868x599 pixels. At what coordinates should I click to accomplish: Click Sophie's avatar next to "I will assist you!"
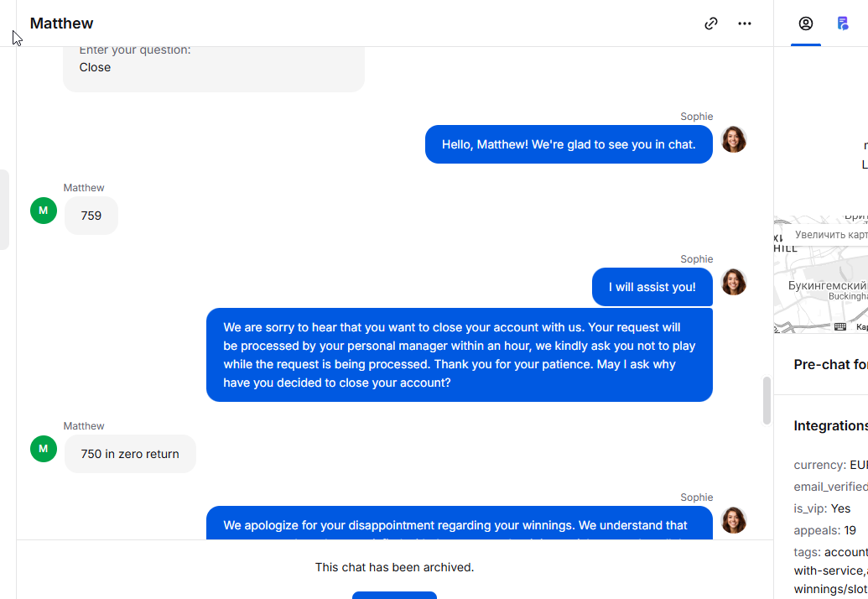[x=734, y=282]
